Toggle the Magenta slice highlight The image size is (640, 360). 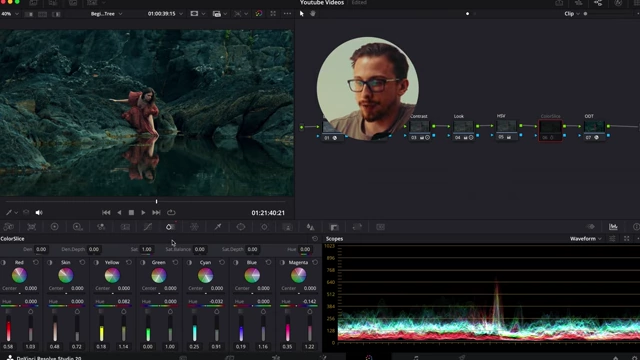(x=282, y=262)
